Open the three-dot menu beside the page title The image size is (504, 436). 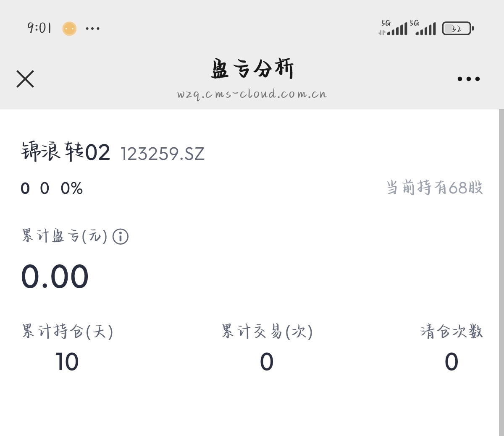[468, 79]
